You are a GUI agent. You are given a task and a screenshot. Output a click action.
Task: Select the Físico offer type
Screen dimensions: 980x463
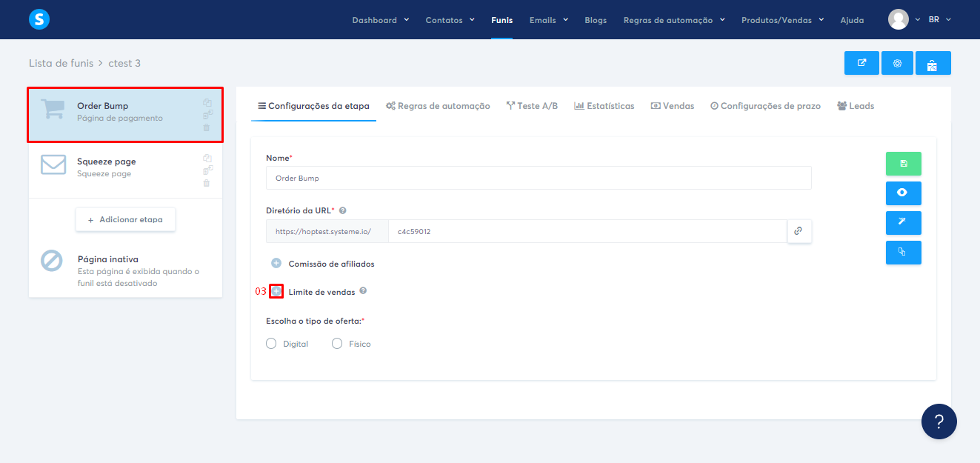click(x=337, y=343)
